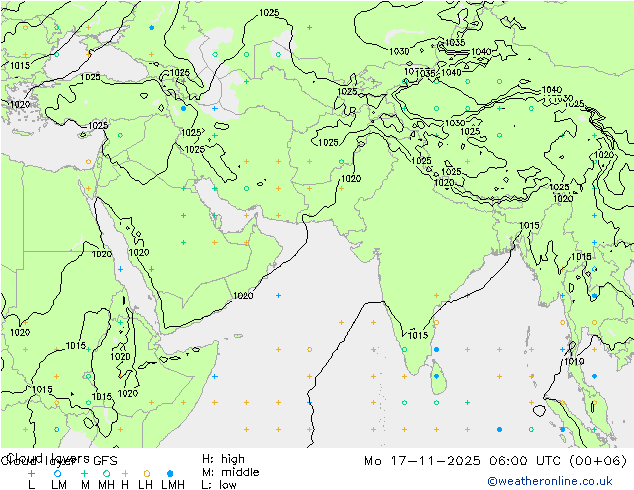The width and height of the screenshot is (634, 490).
Task: Click the 'LMH' legend label
Action: (173, 484)
